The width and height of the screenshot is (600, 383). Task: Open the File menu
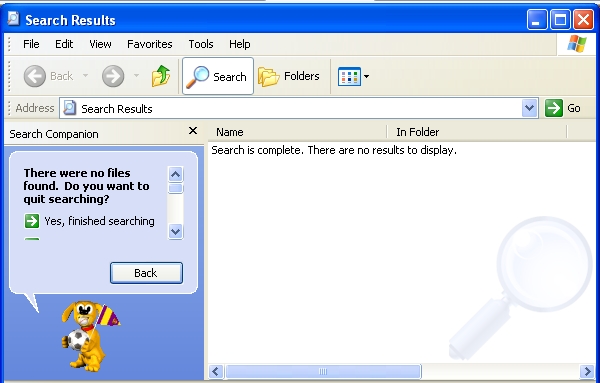(31, 44)
